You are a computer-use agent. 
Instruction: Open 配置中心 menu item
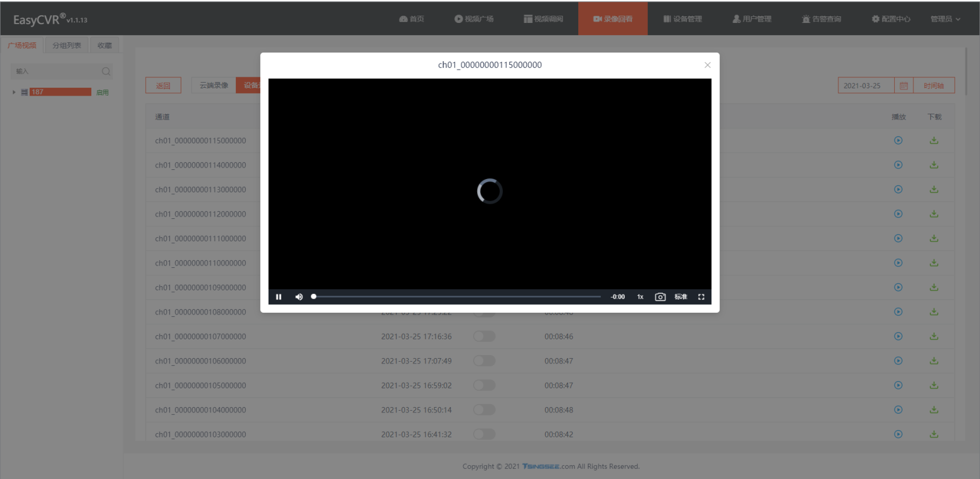point(891,19)
